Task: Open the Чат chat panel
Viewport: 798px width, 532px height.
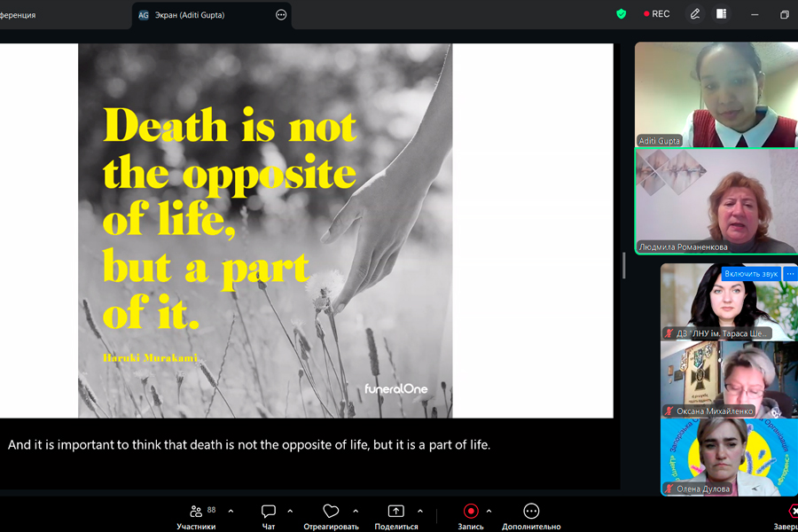Action: [268, 517]
